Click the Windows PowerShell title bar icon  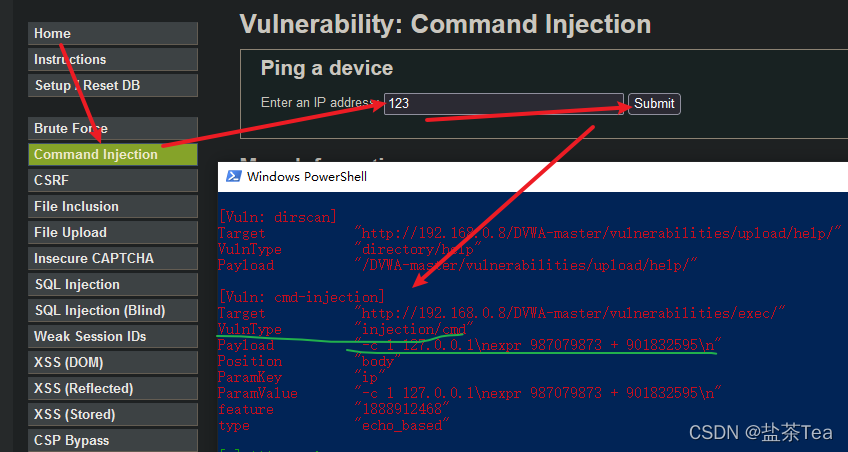(233, 176)
